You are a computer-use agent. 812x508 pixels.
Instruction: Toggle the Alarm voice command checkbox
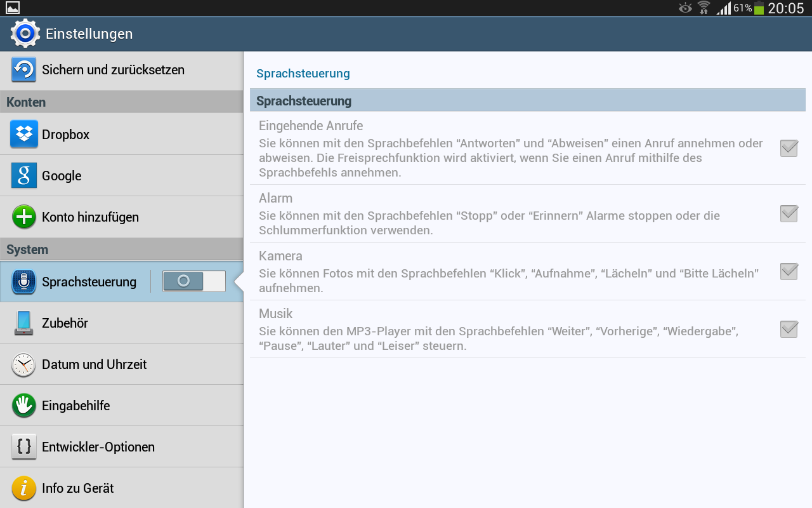(x=789, y=214)
